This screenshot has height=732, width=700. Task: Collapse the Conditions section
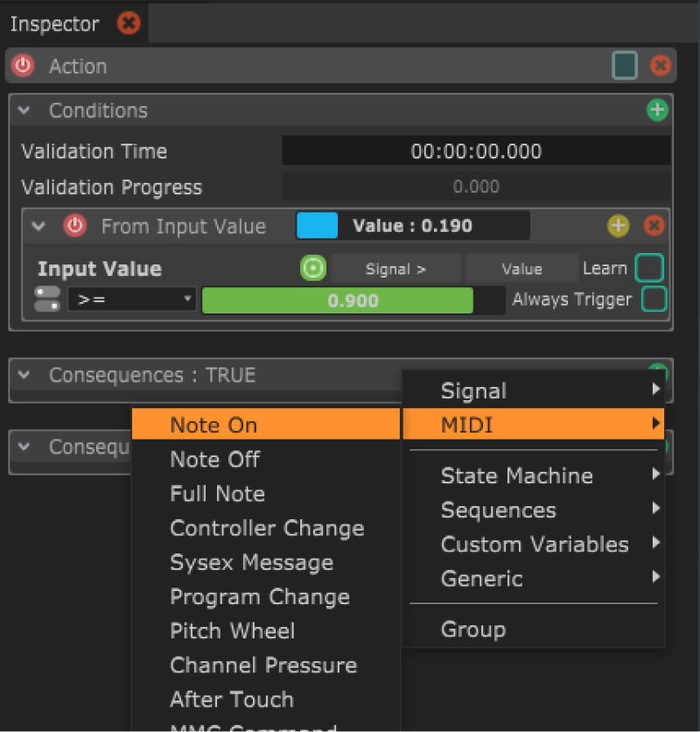tap(24, 110)
